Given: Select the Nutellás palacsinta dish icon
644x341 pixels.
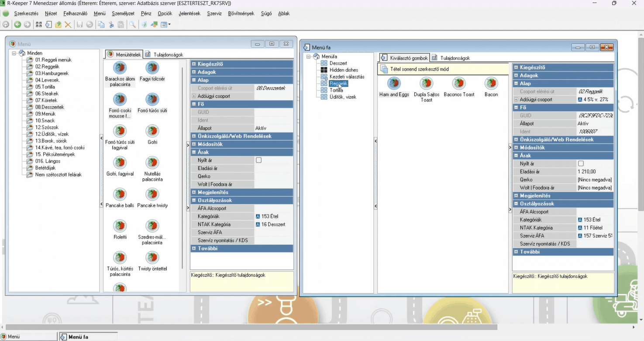Looking at the screenshot, I should tap(152, 163).
